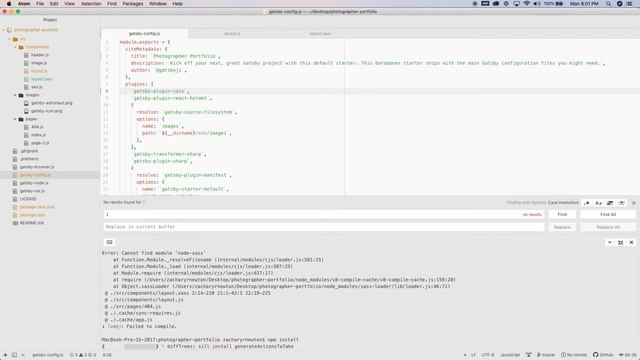Open the Window menu
The height and width of the screenshot is (360, 640).
pos(158,4)
